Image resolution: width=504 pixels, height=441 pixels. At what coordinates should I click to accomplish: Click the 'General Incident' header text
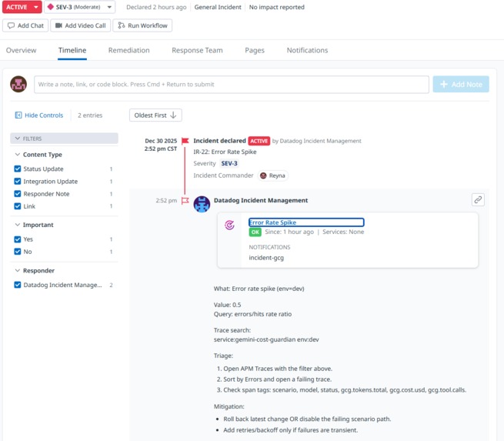(218, 7)
